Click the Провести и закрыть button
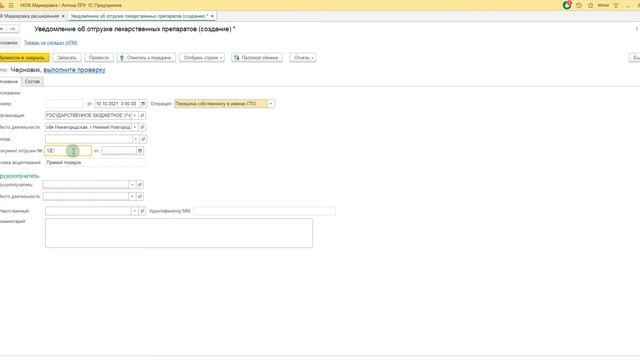This screenshot has width=640, height=360. [x=24, y=58]
